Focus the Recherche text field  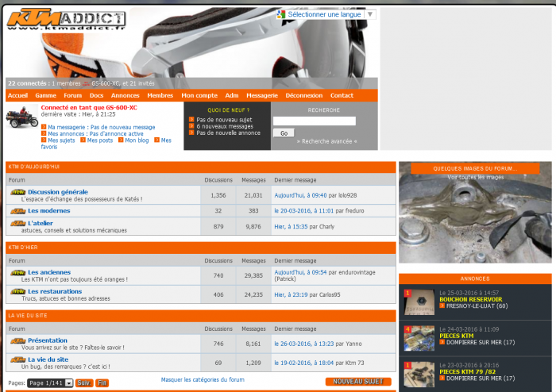pos(314,121)
